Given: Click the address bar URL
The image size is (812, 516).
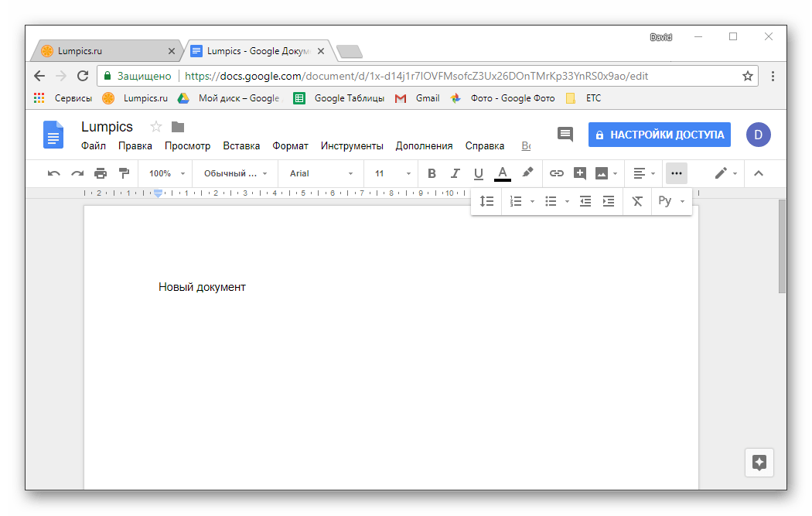Looking at the screenshot, I should click(x=416, y=76).
